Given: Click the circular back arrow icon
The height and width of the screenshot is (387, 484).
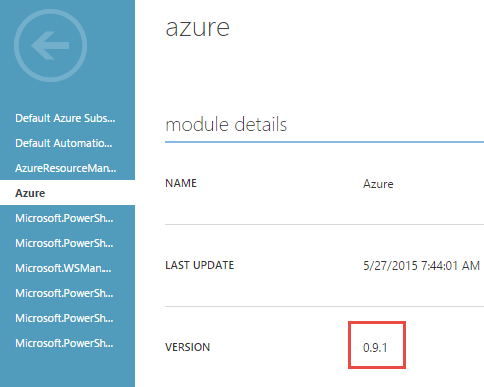Looking at the screenshot, I should [x=50, y=46].
